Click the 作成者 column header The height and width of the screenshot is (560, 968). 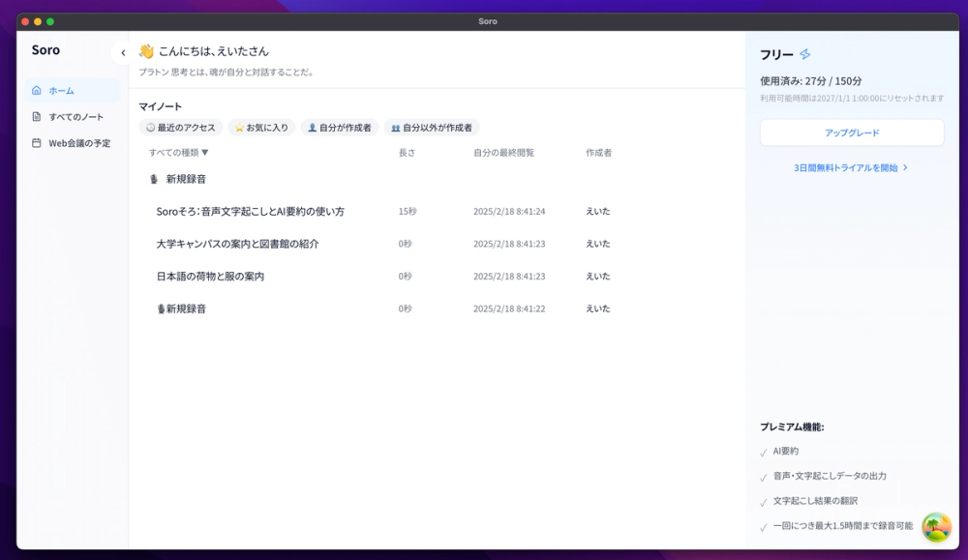click(x=598, y=153)
